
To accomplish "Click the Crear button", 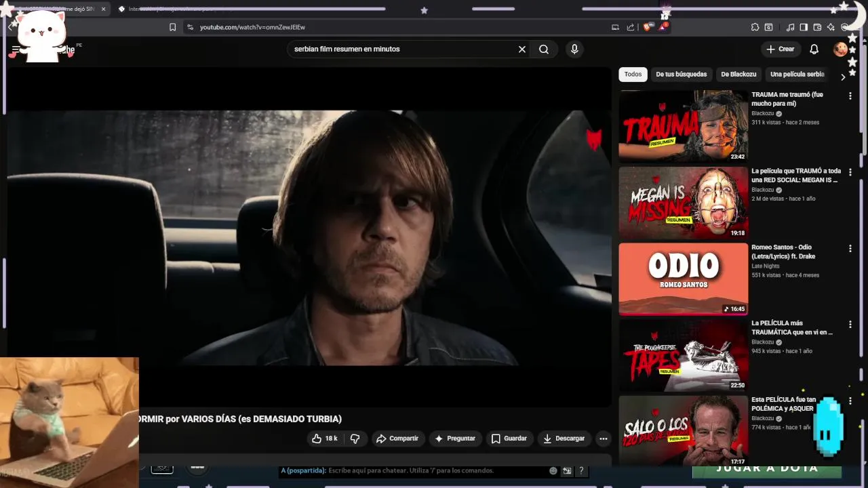I will (x=780, y=49).
